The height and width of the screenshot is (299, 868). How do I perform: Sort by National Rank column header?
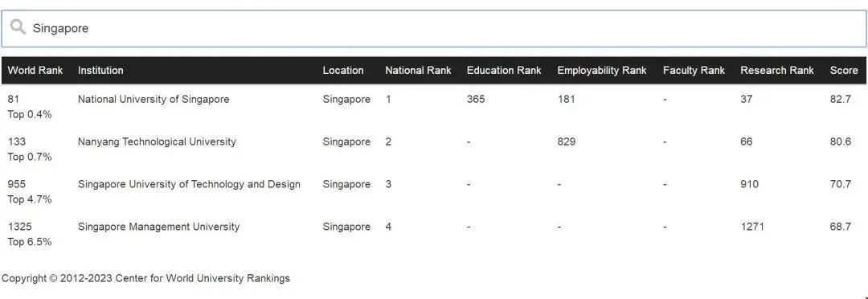[x=418, y=70]
